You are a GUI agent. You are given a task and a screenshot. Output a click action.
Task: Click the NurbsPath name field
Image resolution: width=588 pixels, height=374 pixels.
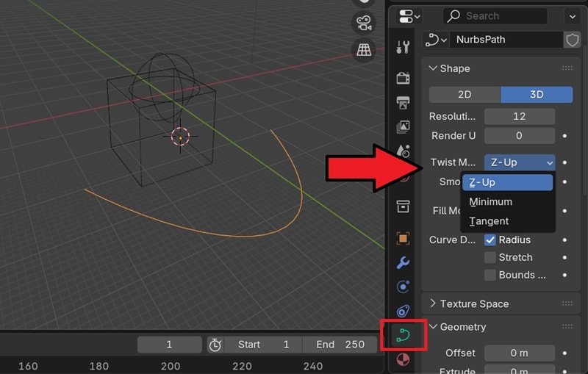click(506, 40)
